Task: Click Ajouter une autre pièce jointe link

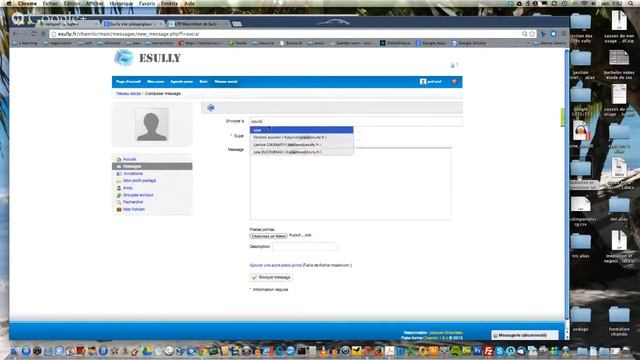Action: (276, 265)
